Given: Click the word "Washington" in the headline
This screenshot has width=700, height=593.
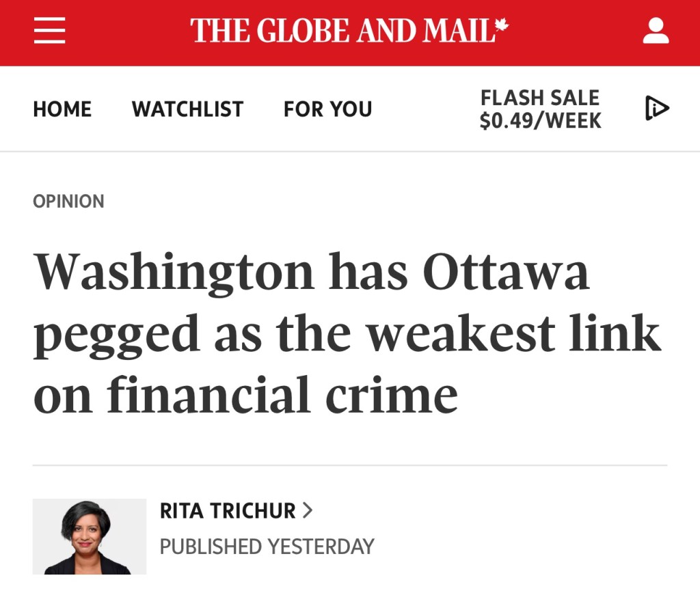Looking at the screenshot, I should [x=174, y=273].
